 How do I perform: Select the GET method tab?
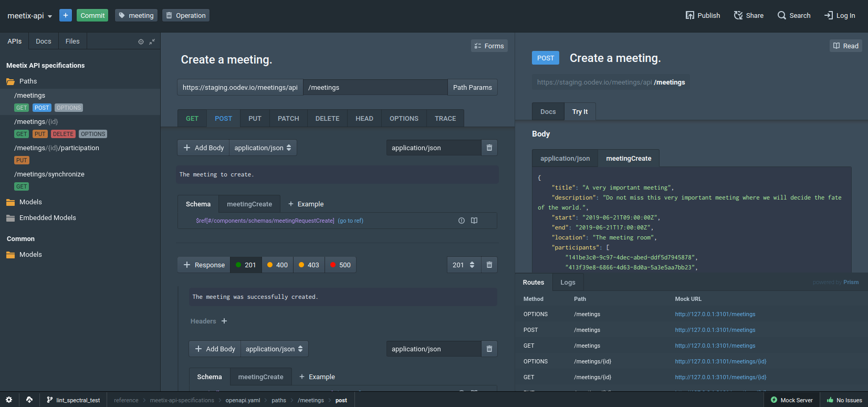point(192,118)
